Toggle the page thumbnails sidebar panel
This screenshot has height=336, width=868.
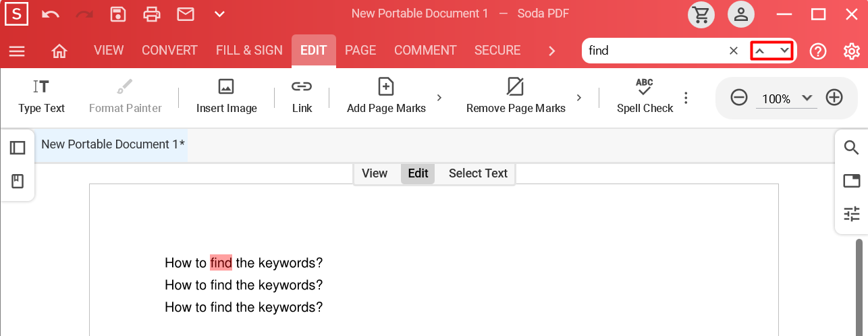click(18, 148)
